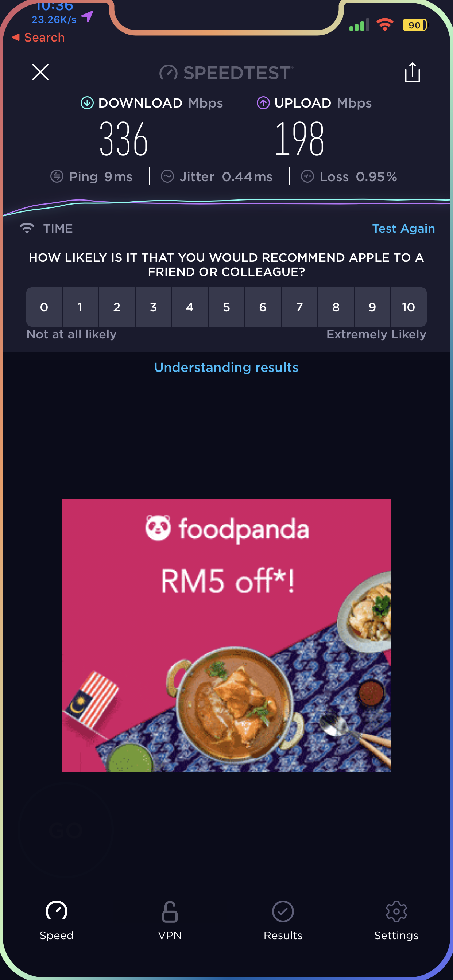Screen dimensions: 453x980
Task: Rate recommendation as 0
Action: coord(44,307)
